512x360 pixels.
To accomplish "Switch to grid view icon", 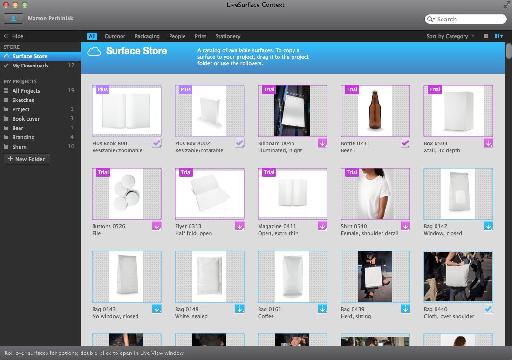I will (499, 36).
